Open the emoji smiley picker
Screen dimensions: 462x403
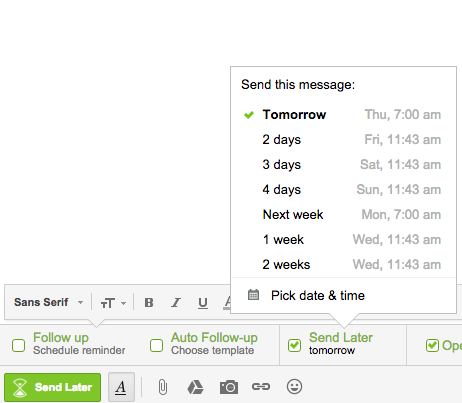[x=294, y=387]
